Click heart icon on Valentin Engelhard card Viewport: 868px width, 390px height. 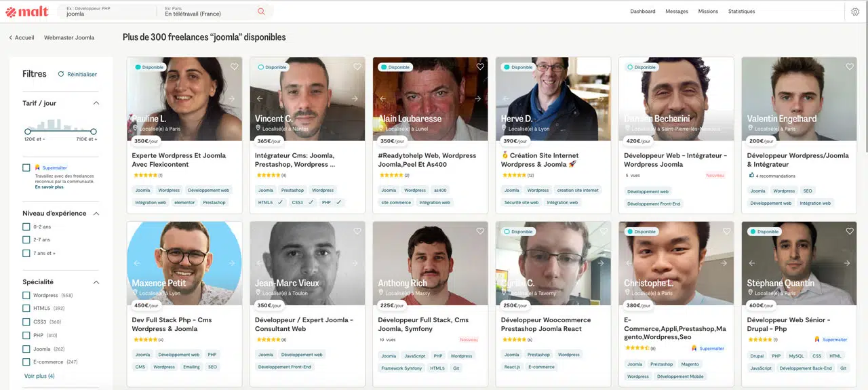(x=850, y=66)
